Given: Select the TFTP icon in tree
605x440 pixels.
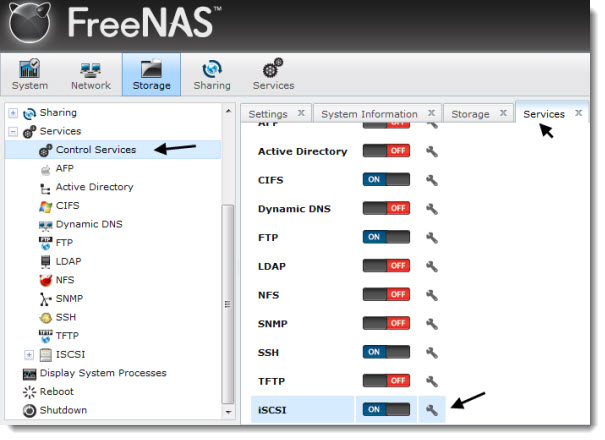Looking at the screenshot, I should pyautogui.click(x=46, y=336).
